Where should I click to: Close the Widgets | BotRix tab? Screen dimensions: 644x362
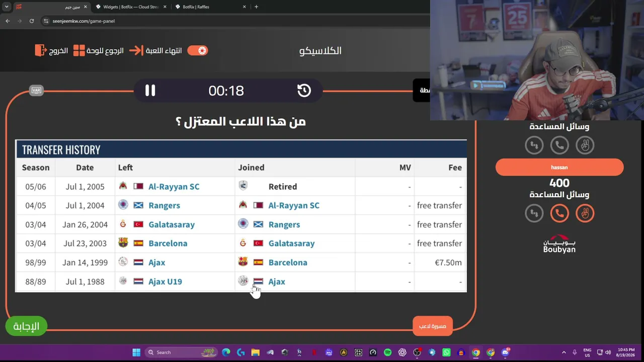click(x=164, y=7)
